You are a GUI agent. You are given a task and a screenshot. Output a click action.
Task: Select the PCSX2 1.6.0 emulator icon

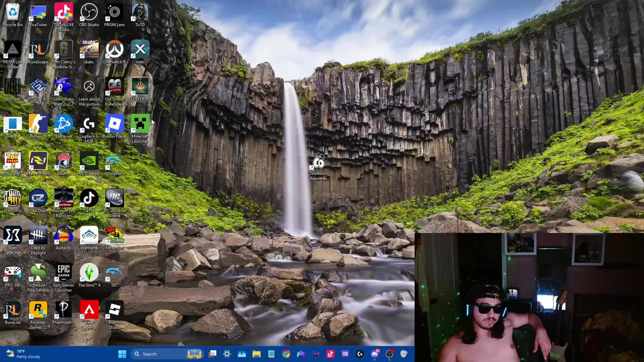(38, 89)
